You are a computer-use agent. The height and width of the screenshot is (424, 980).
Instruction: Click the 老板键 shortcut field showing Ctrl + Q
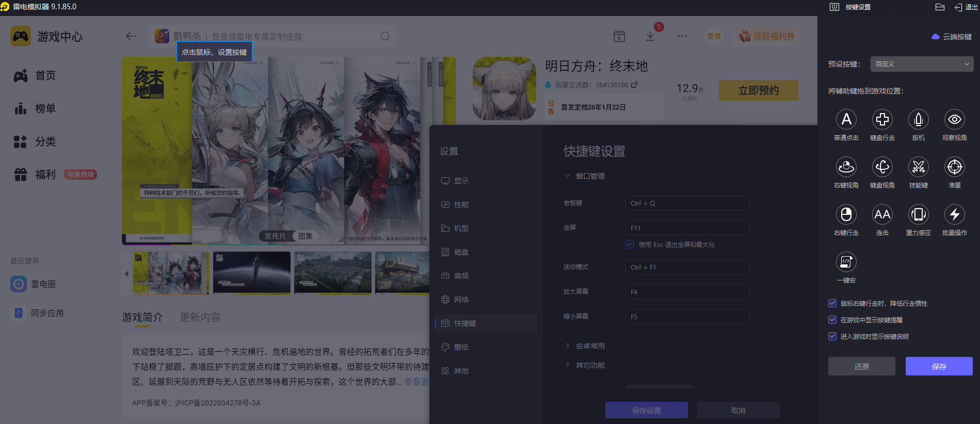point(687,203)
